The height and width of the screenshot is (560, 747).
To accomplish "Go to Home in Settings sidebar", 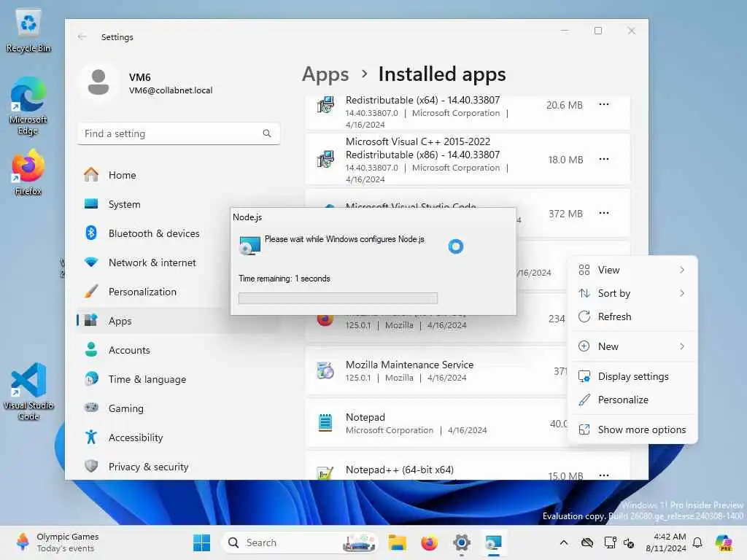I will 122,175.
